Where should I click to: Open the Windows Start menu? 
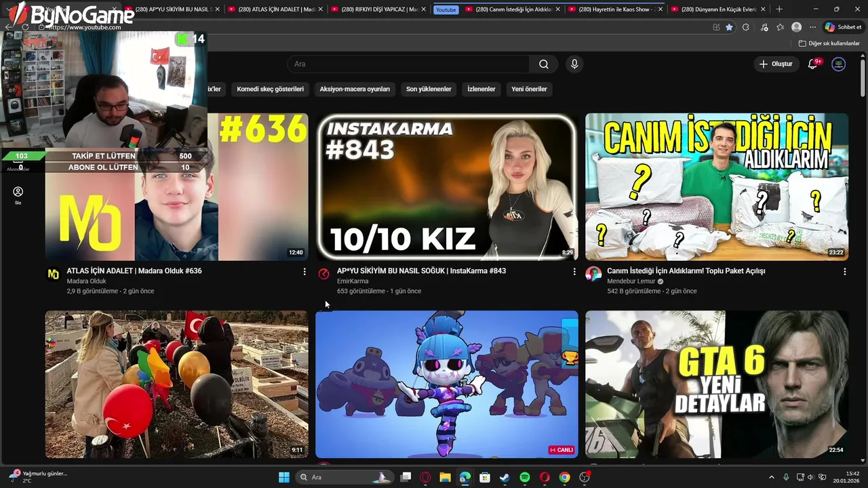pos(284,477)
